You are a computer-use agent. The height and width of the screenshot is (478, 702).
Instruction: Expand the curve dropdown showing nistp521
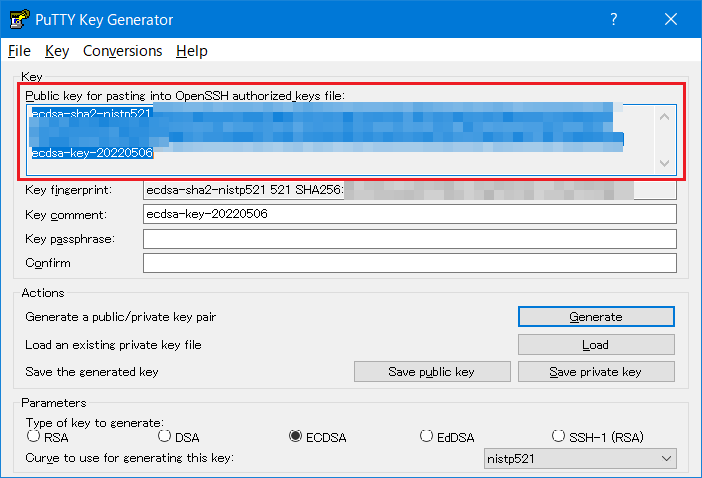tap(579, 458)
